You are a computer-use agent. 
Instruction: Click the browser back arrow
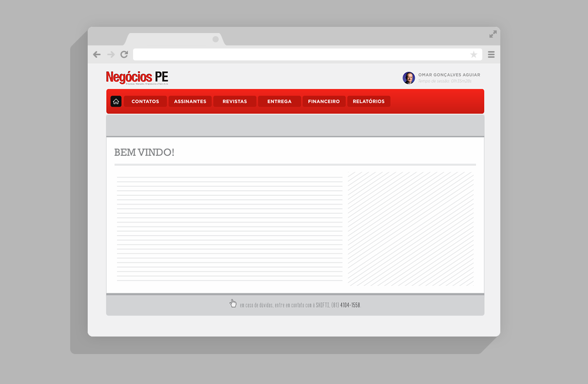click(x=96, y=55)
